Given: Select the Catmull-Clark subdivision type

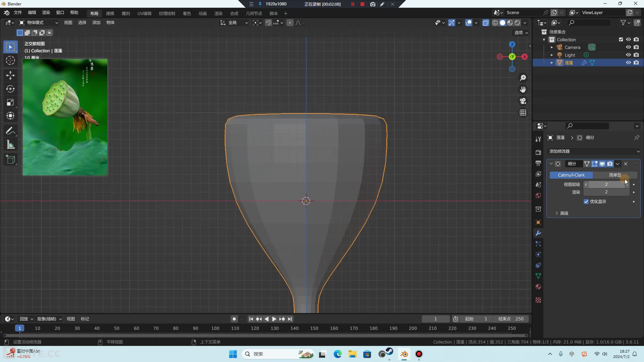Looking at the screenshot, I should (571, 175).
